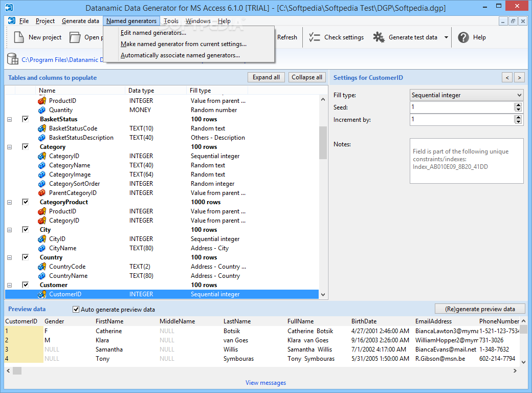
Task: Collapse the BasketStatus table node
Action: coord(10,119)
